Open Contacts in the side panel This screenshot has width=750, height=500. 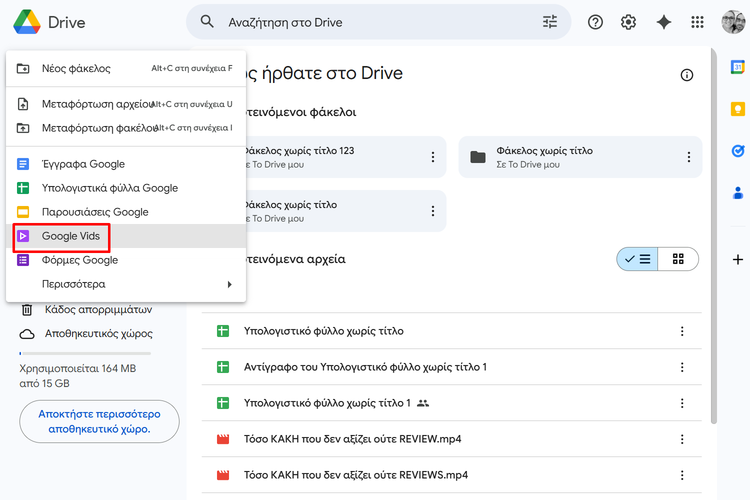pyautogui.click(x=738, y=193)
